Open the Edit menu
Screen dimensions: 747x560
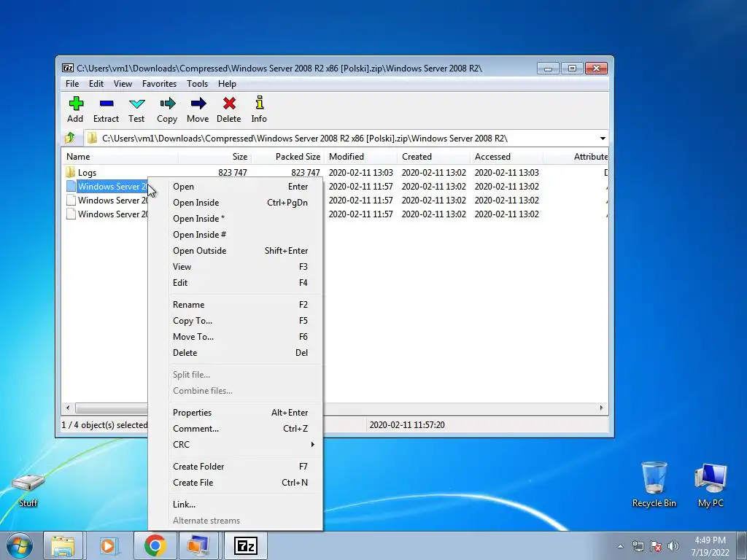coord(96,84)
